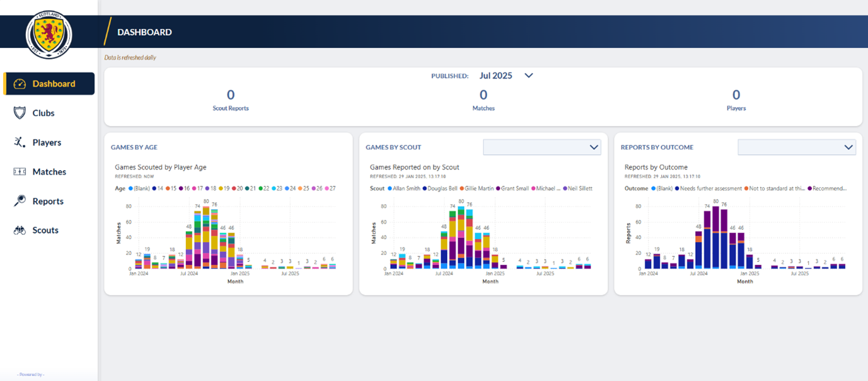Viewport: 868px width, 381px height.
Task: Click the Reports magnifier icon
Action: 20,202
